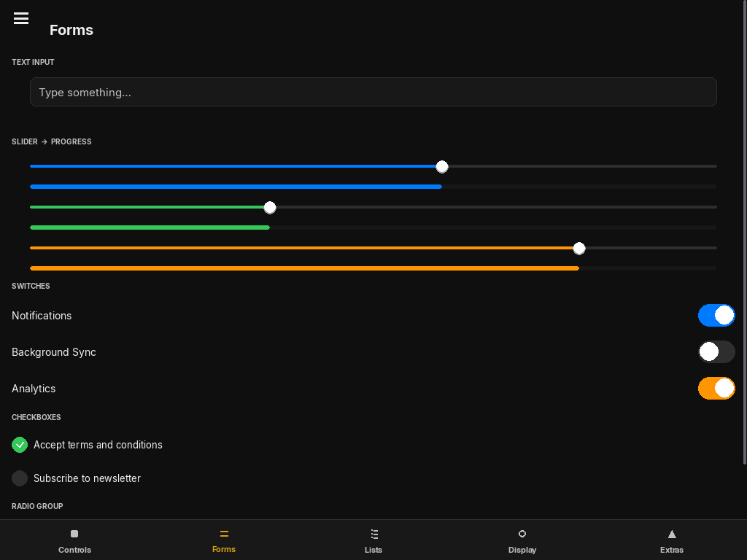Select the Forms tab label
This screenshot has width=747, height=560.
(x=224, y=549)
